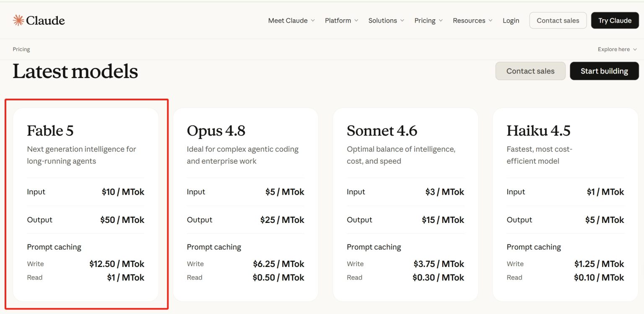The width and height of the screenshot is (644, 314).
Task: Select the Fable 5 card title
Action: tap(50, 131)
